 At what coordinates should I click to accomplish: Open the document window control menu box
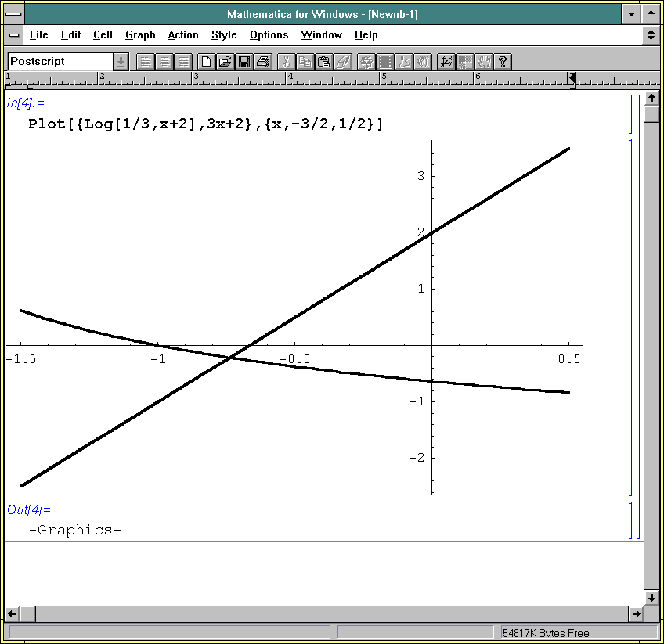click(x=14, y=35)
